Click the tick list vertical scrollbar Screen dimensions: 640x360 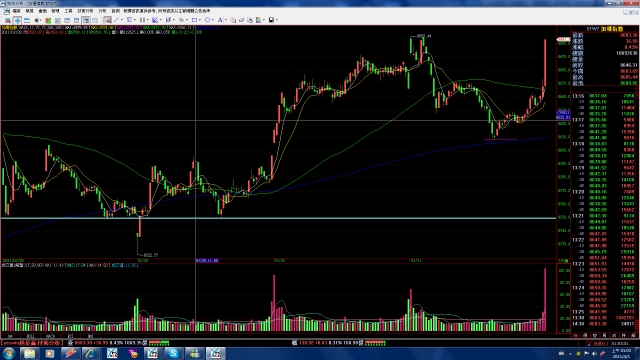click(638, 212)
